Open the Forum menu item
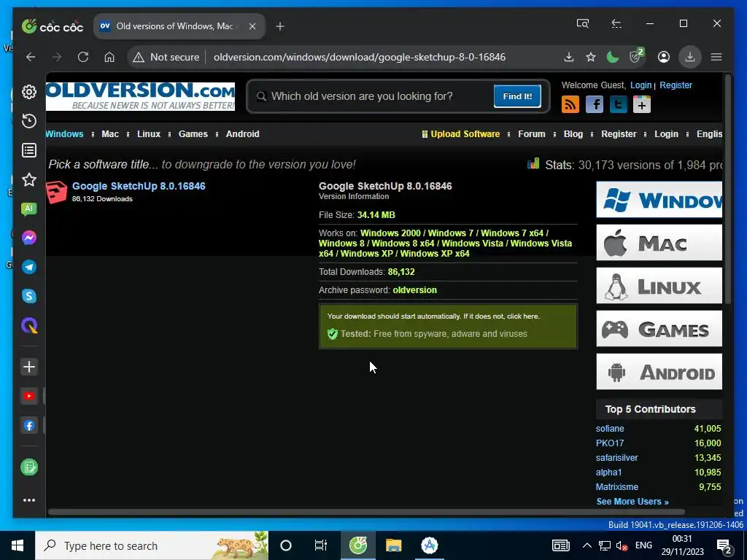This screenshot has height=560, width=747. pyautogui.click(x=532, y=134)
